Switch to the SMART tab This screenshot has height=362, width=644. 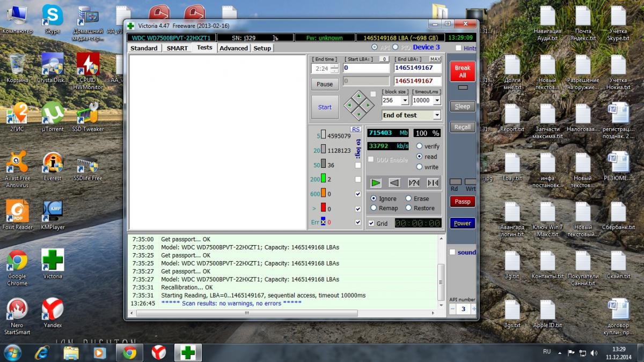click(177, 48)
